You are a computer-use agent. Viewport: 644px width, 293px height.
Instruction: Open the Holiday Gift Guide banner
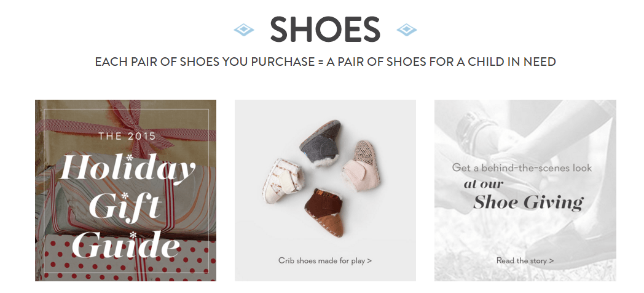tap(126, 191)
